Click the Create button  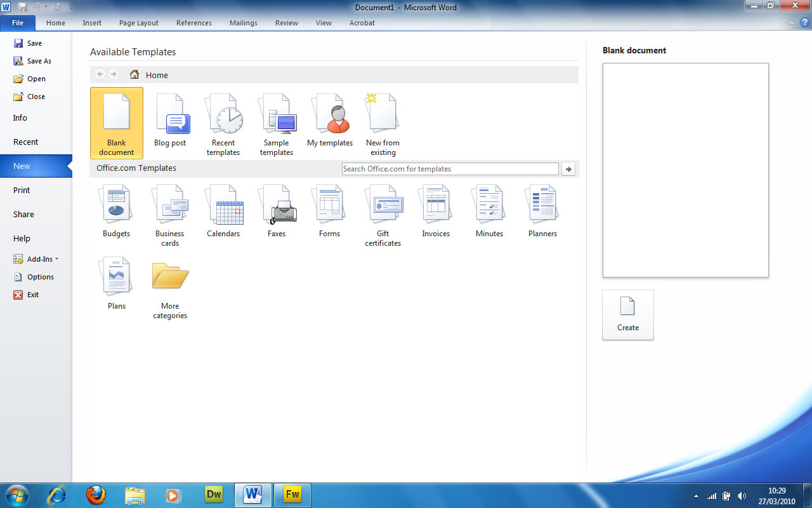pos(628,315)
